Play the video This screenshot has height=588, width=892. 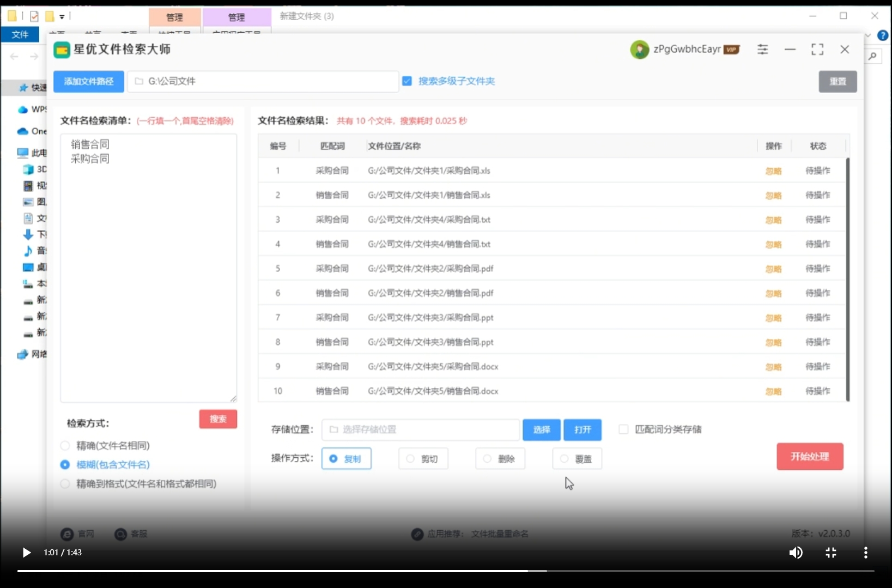tap(26, 553)
